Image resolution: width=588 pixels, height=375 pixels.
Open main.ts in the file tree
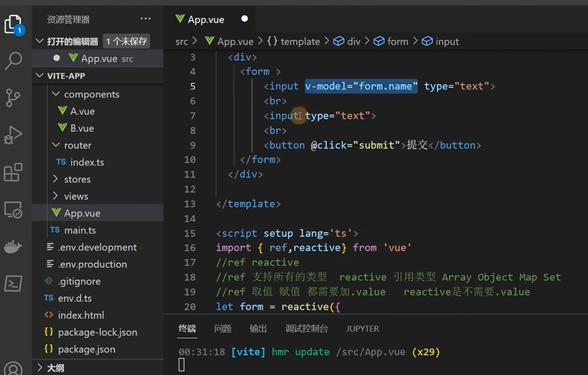(x=80, y=230)
